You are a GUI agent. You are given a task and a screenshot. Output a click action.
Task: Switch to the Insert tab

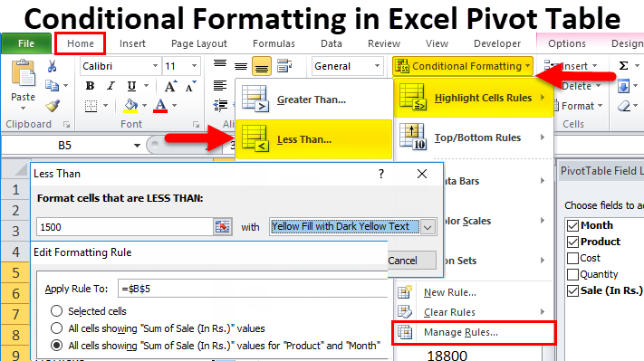click(132, 43)
